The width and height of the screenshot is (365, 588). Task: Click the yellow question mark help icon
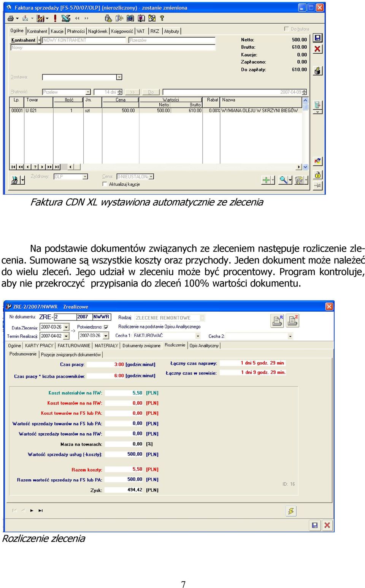coord(162,18)
